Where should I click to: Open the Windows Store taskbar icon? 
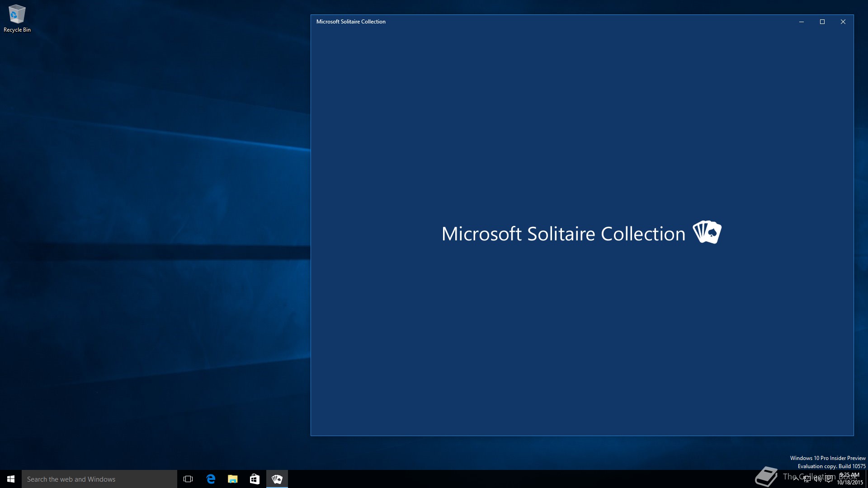255,479
